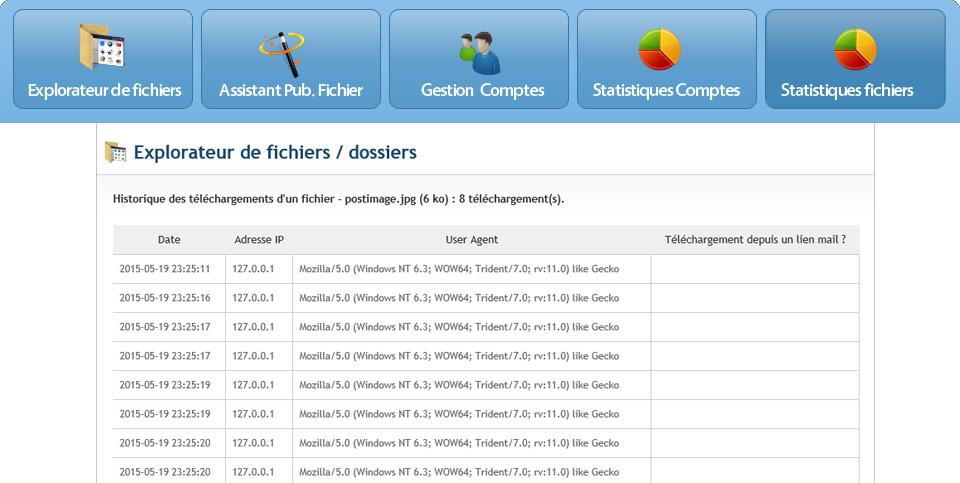Viewport: 960px width, 483px height.
Task: Click the IP address in the 23:25:11 row
Action: point(253,269)
